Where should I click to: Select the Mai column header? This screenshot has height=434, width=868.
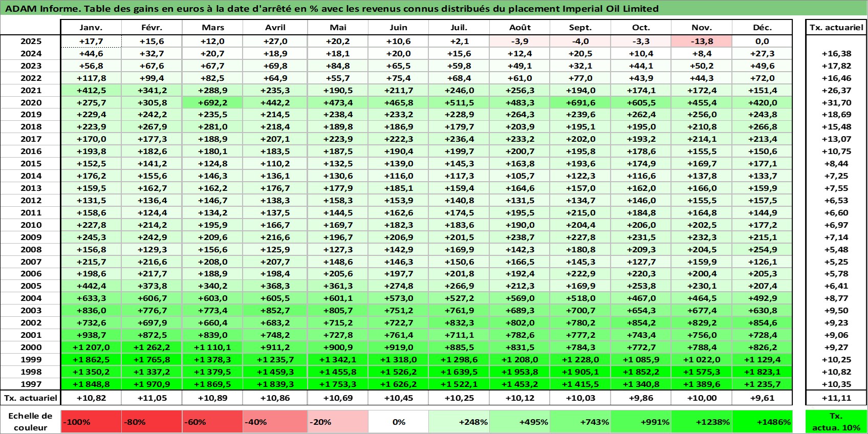338,28
